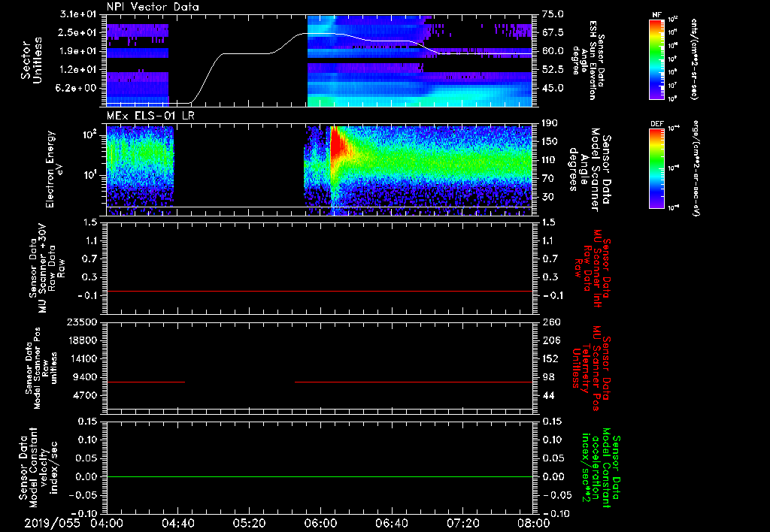Click the '04:40' time tick

[x=177, y=523]
